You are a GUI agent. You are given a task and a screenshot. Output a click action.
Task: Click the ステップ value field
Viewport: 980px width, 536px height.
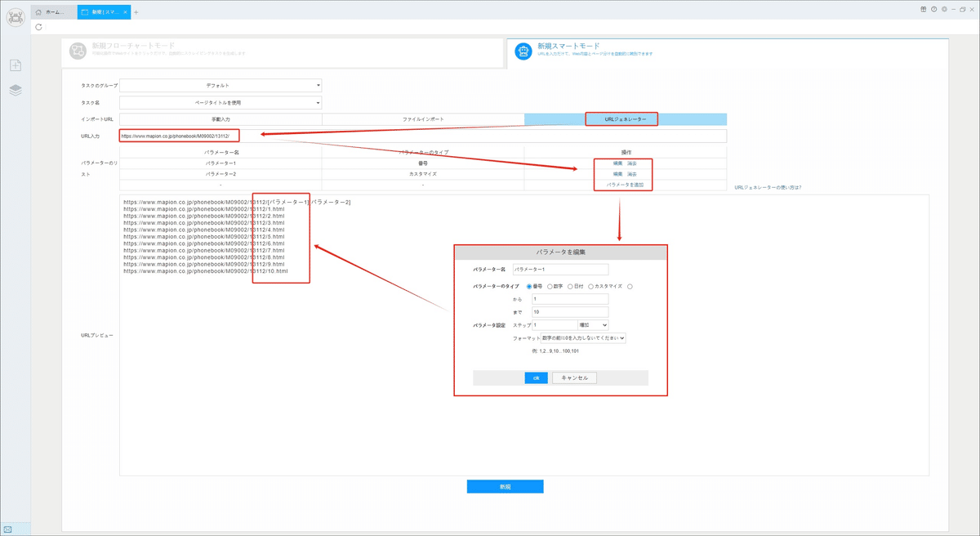(x=555, y=325)
